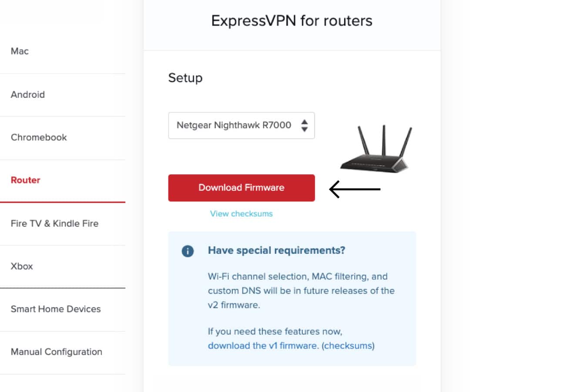Open the (checksums) link for v1 firmware
The image size is (583, 392).
(348, 346)
